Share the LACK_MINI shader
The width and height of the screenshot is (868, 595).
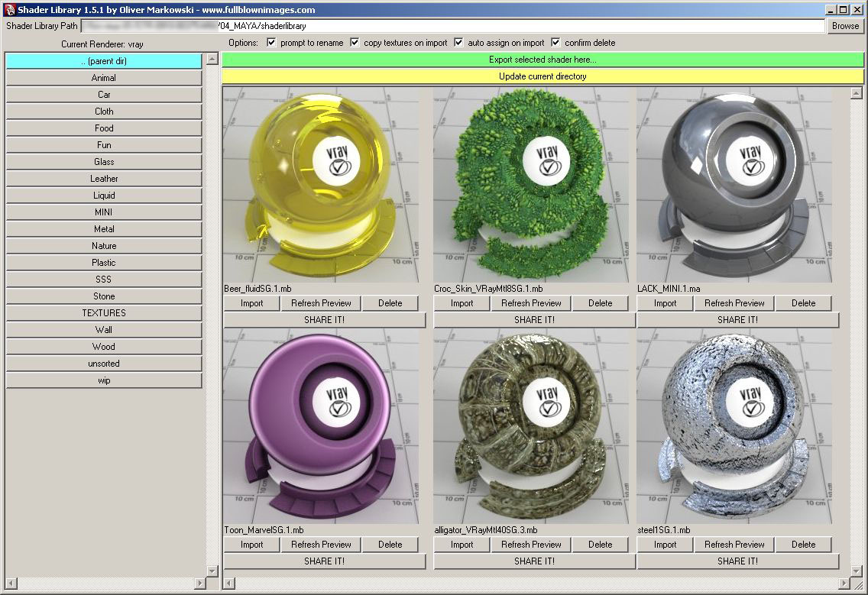738,320
